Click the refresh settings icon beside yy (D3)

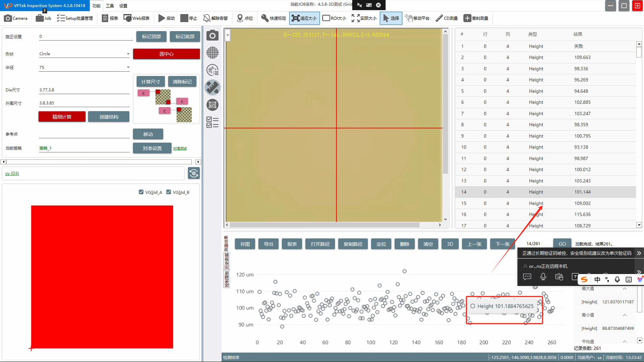click(x=194, y=173)
